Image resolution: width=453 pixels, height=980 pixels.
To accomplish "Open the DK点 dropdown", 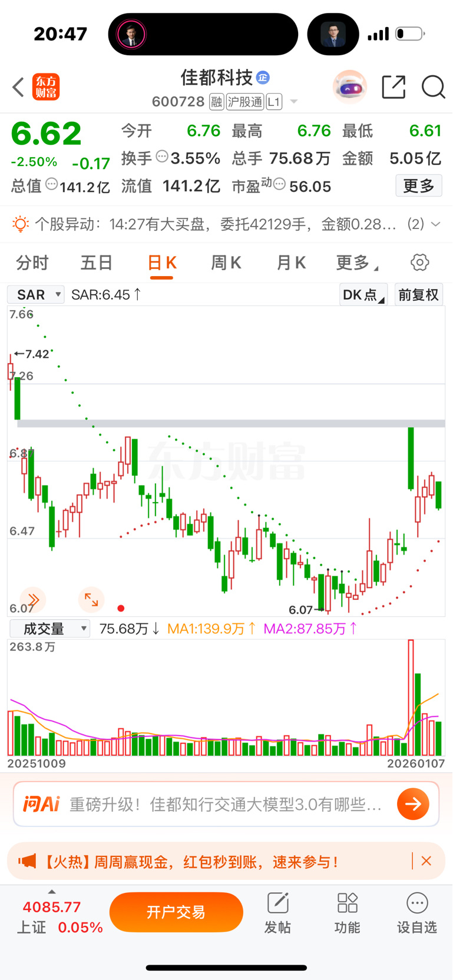I will (363, 295).
